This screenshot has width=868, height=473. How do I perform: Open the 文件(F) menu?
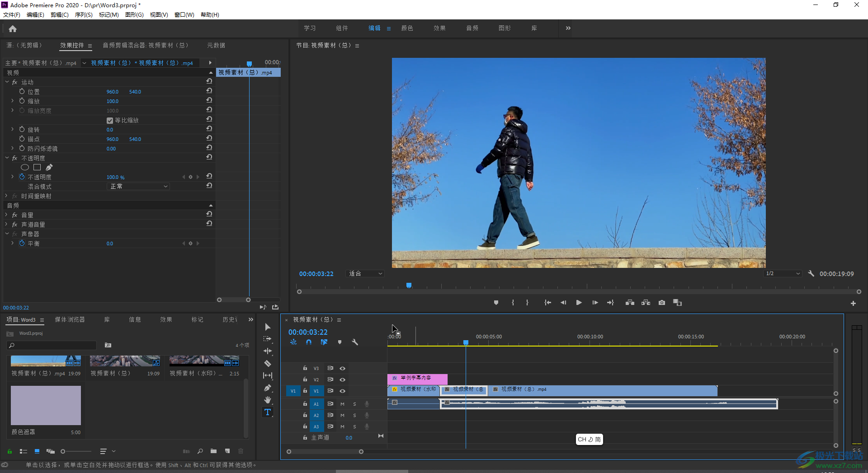pos(12,15)
